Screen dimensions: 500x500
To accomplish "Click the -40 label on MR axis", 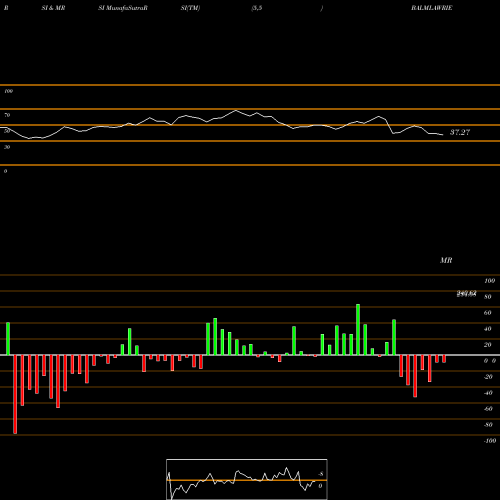I will [x=488, y=393].
